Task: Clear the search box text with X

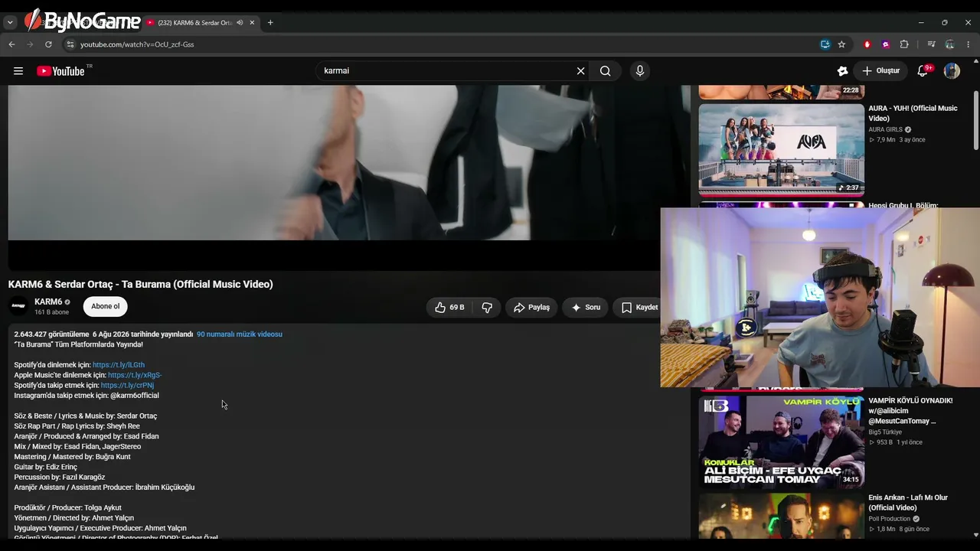Action: (x=581, y=71)
